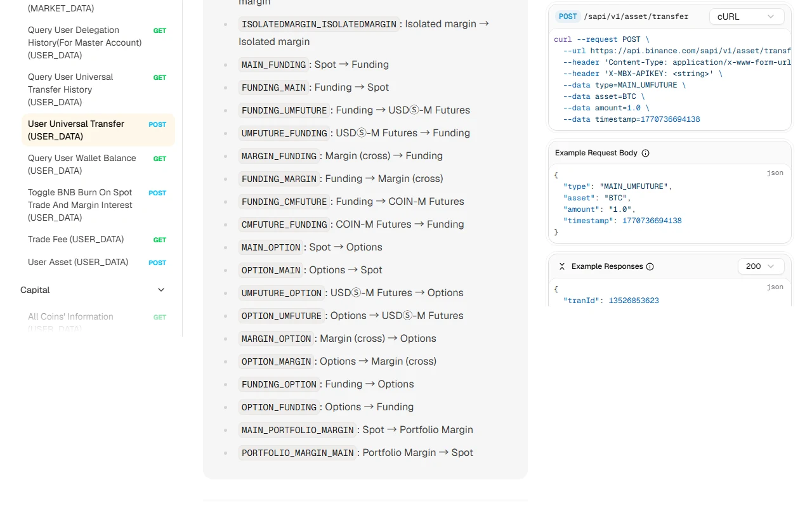Viewport: 812px width, 520px height.
Task: Click the OPTION_MARGIN code label
Action: [x=277, y=361]
